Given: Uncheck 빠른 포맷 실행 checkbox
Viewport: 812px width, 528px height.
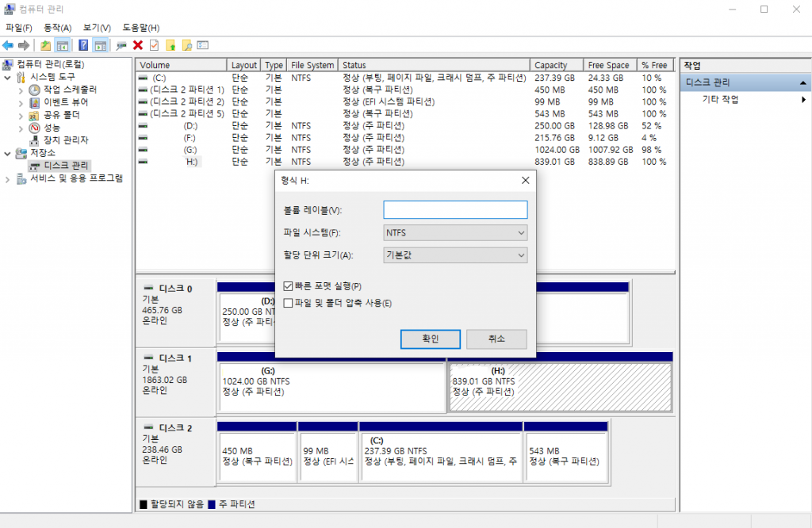Looking at the screenshot, I should (289, 286).
